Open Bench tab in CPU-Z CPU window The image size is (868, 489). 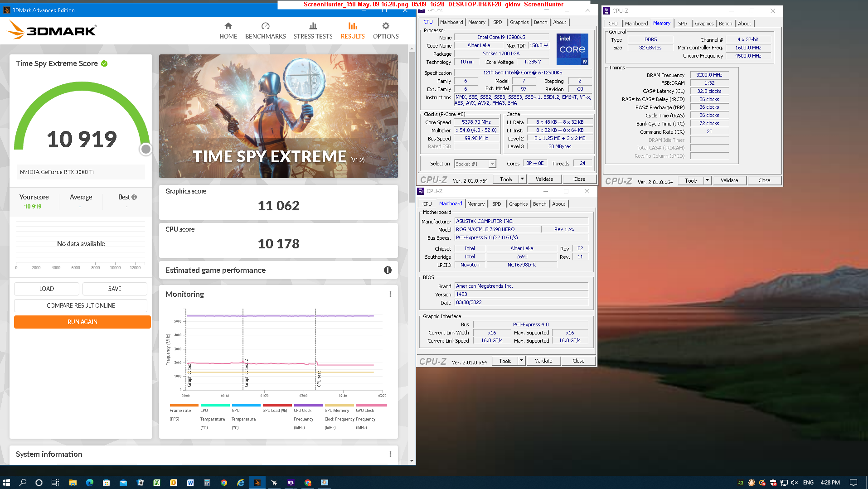coord(540,22)
